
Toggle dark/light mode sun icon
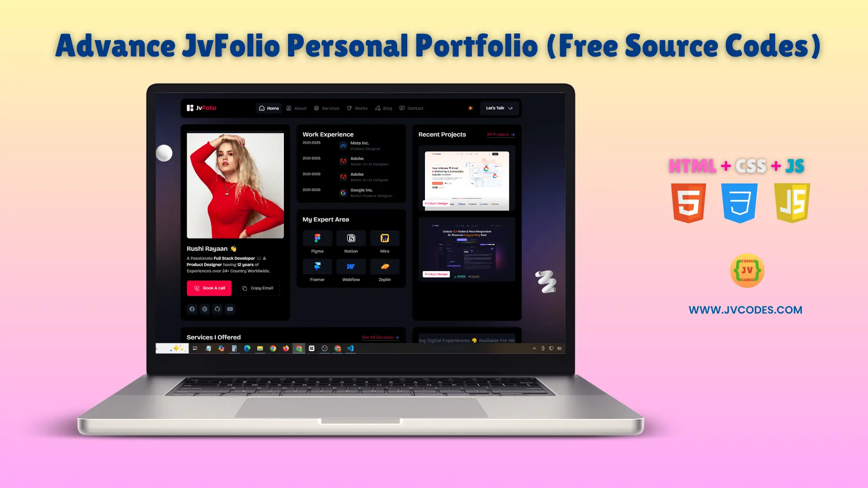(470, 108)
